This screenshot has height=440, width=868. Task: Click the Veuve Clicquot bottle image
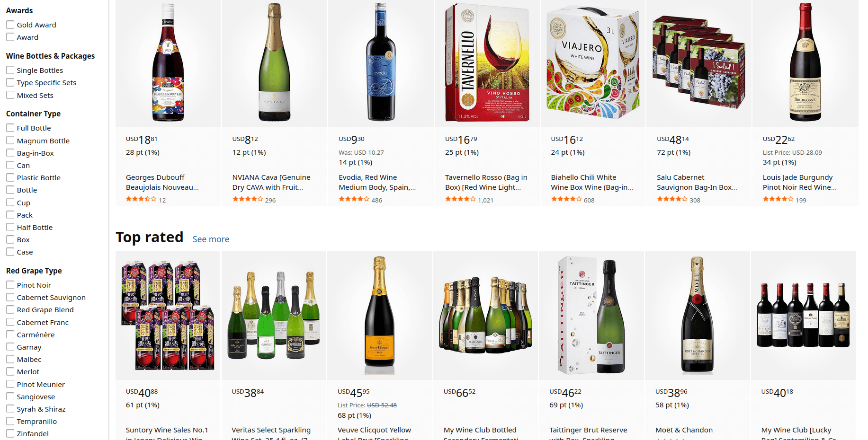click(x=379, y=315)
